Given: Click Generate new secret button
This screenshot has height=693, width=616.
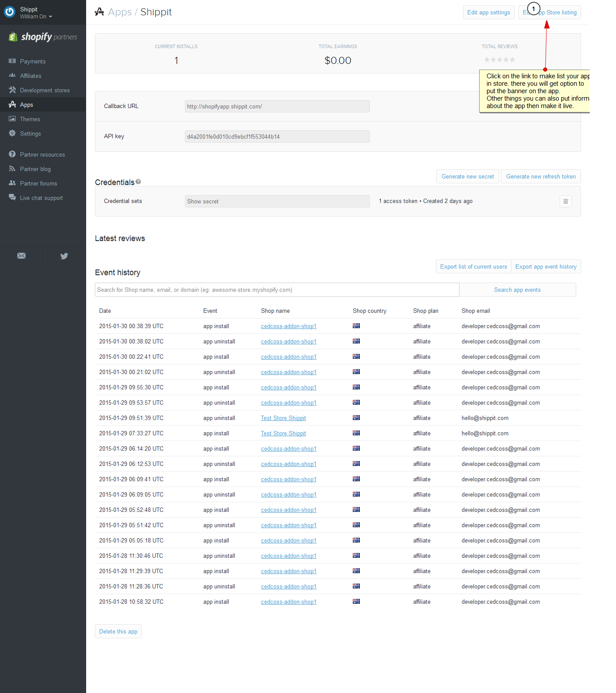Looking at the screenshot, I should tap(468, 176).
